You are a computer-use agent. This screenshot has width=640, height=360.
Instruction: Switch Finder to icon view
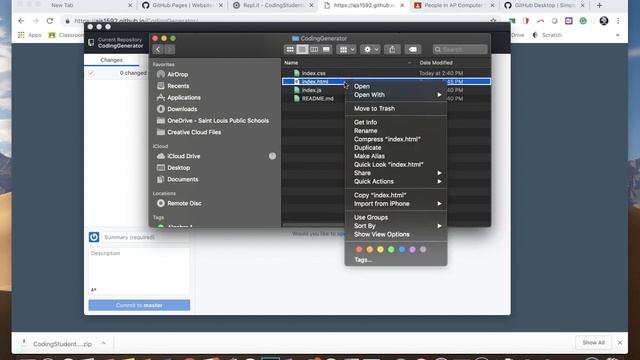[290, 49]
